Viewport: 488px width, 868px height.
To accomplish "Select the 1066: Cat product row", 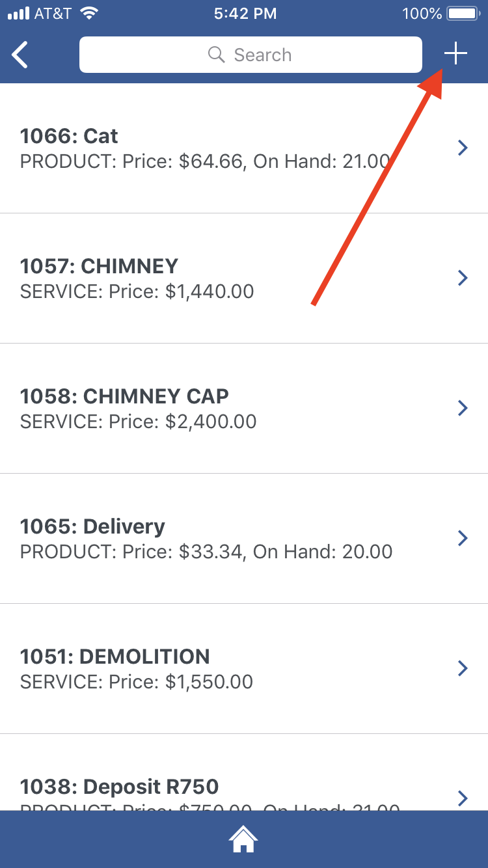I will click(x=205, y=148).
